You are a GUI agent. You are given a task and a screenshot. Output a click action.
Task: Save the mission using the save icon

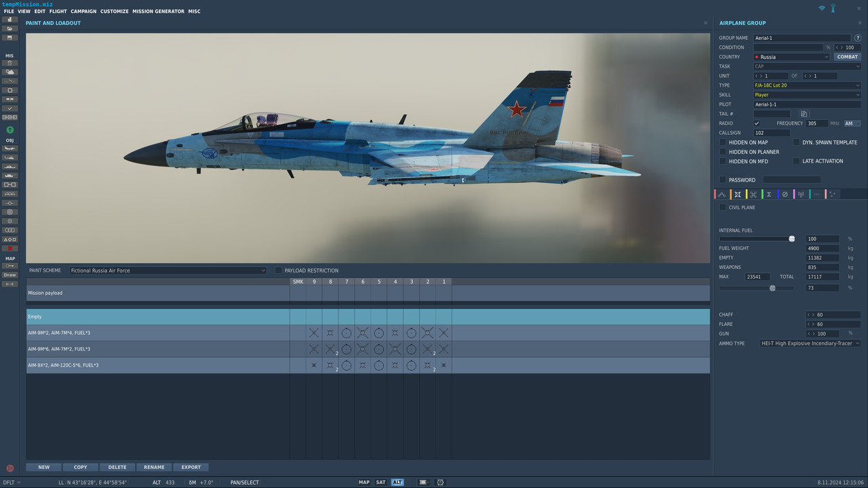coord(9,38)
